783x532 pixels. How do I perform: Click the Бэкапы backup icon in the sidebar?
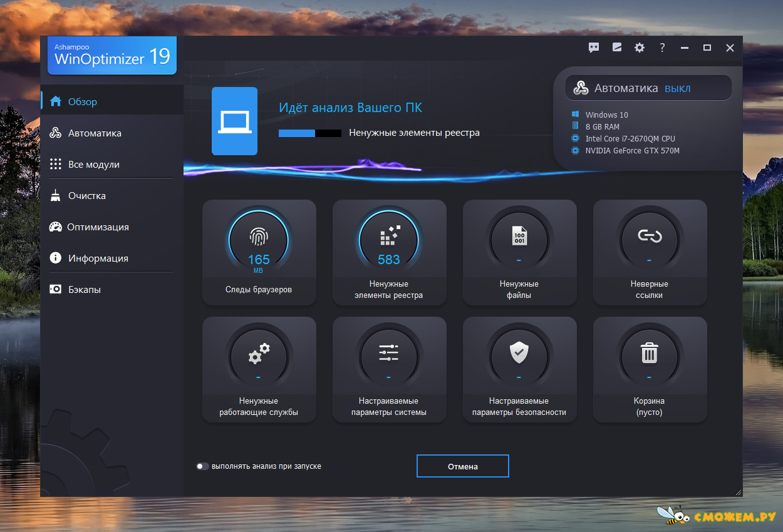(x=56, y=289)
